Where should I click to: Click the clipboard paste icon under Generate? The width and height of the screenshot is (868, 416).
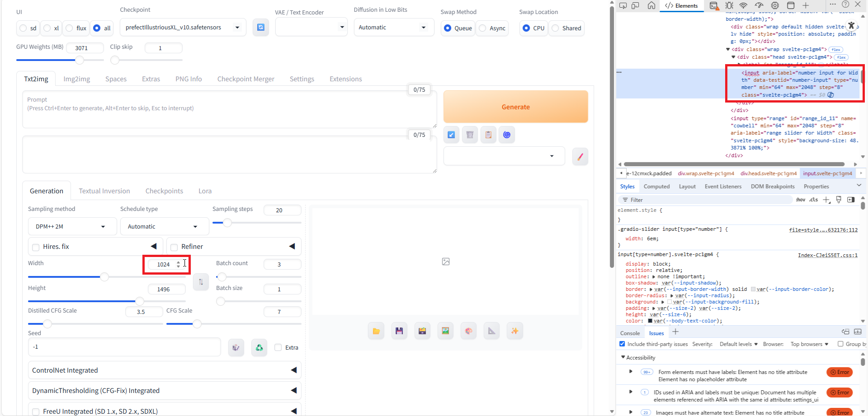tap(488, 135)
